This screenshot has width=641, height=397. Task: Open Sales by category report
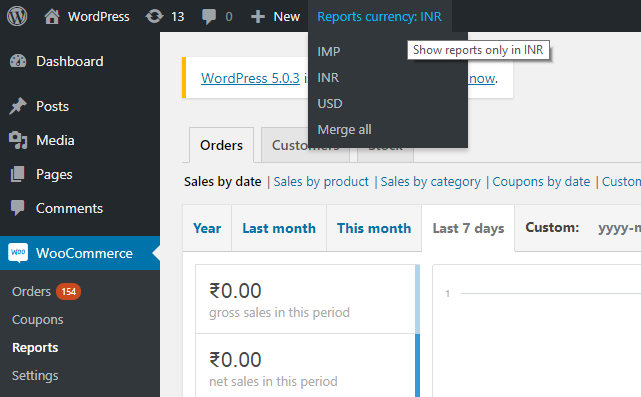[430, 182]
